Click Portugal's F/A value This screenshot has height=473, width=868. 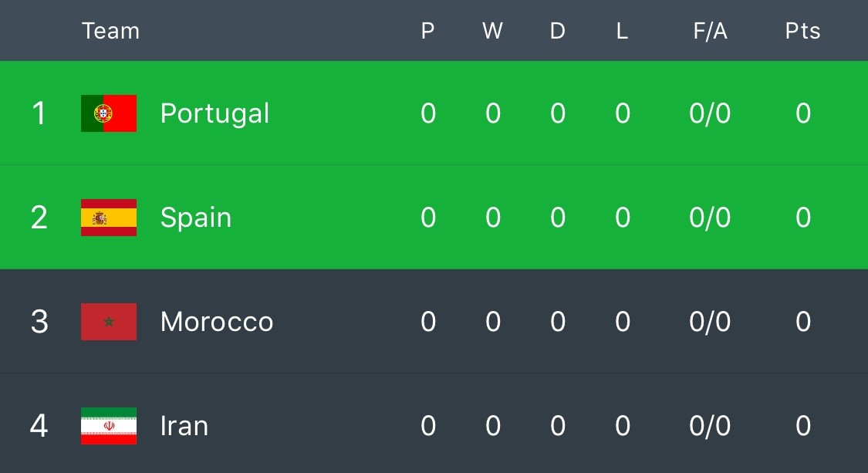(x=711, y=113)
